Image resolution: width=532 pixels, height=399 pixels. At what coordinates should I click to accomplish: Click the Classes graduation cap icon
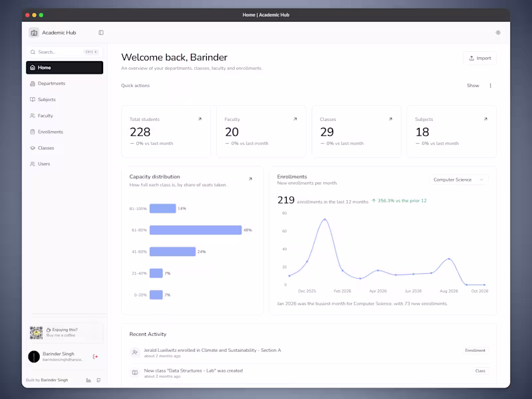pyautogui.click(x=33, y=148)
